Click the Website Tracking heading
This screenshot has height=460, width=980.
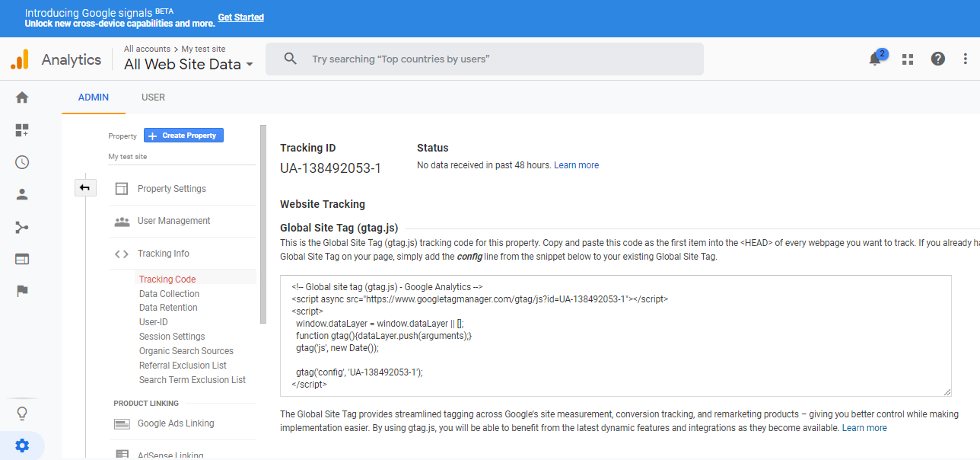[323, 204]
